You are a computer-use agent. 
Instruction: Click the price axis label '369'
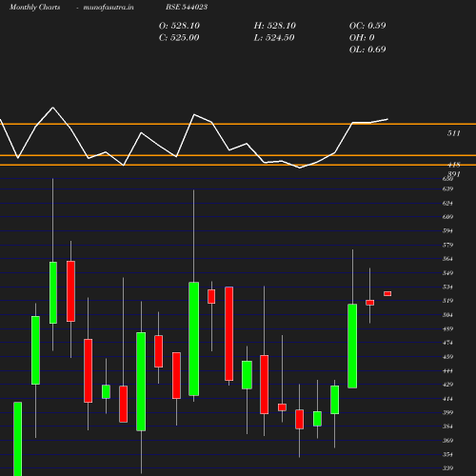click(x=447, y=441)
